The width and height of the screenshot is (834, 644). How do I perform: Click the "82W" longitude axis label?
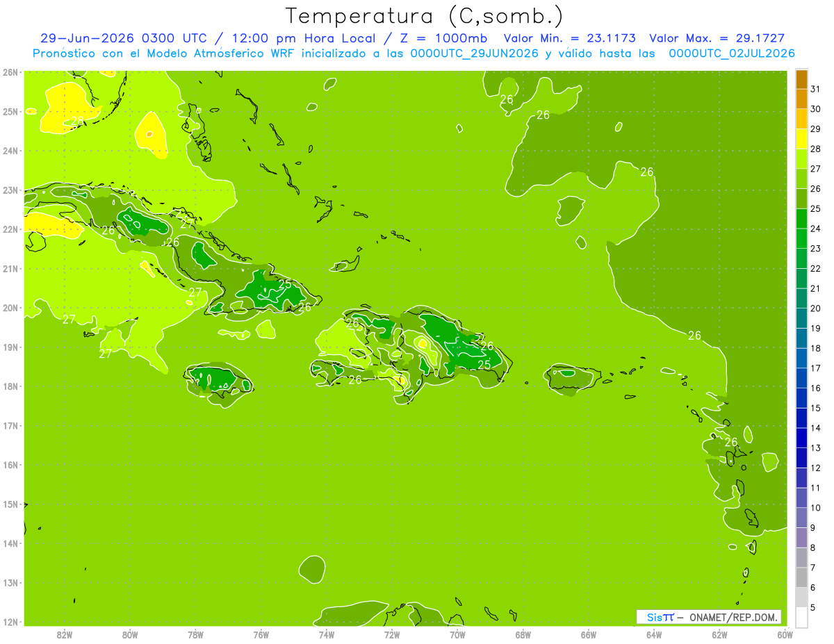[65, 634]
